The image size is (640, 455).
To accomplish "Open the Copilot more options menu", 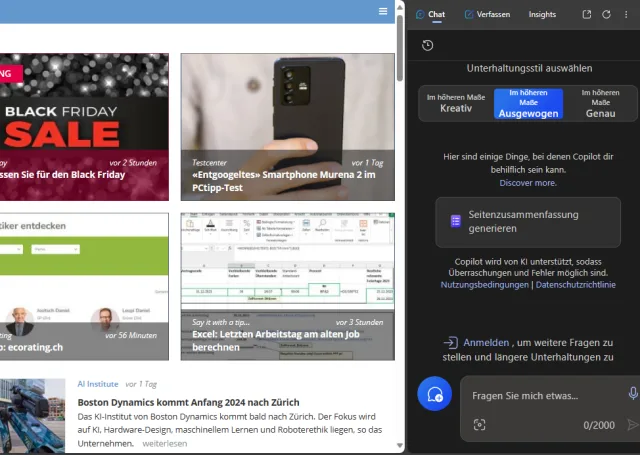I will tap(626, 15).
